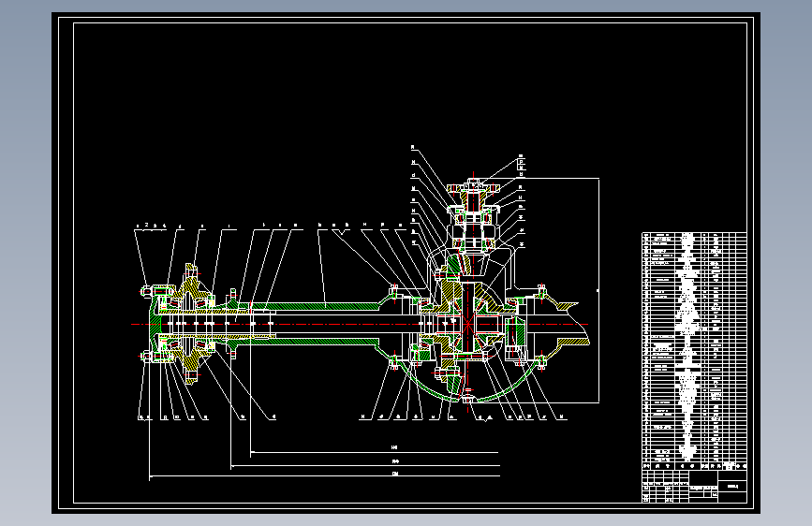Select the input pinion flange atop differential

point(473,186)
